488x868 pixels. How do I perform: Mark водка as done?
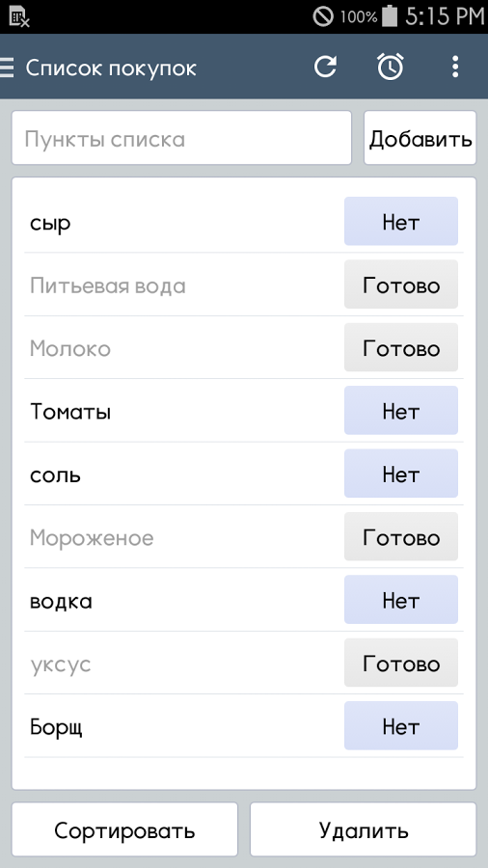[401, 600]
